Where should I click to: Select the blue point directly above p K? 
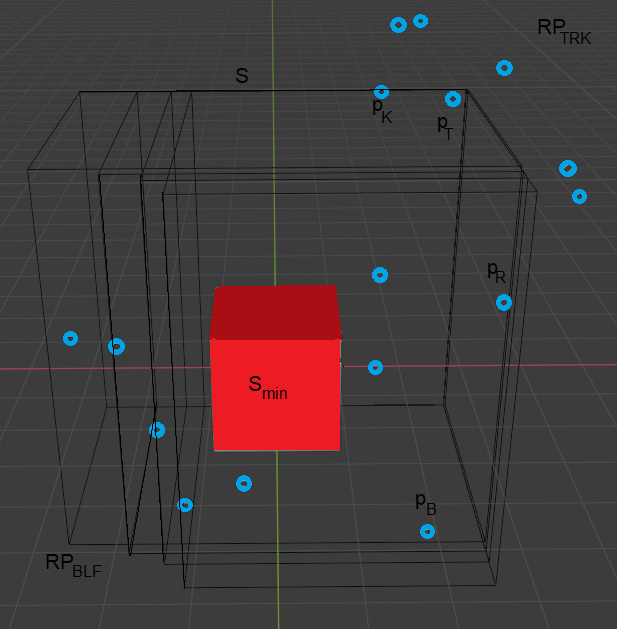pos(382,92)
